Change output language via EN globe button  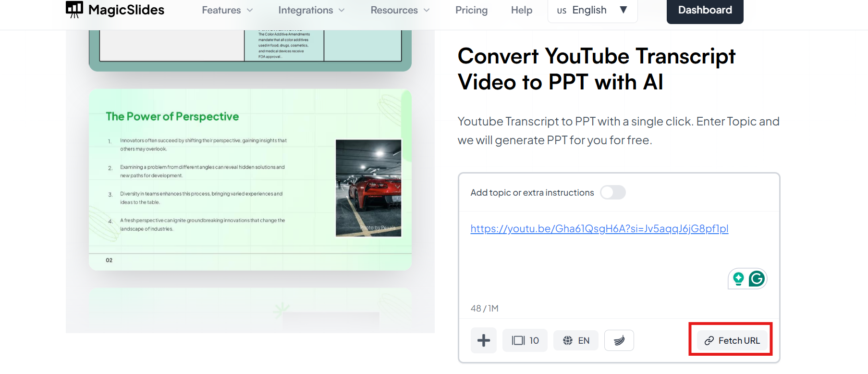[576, 340]
